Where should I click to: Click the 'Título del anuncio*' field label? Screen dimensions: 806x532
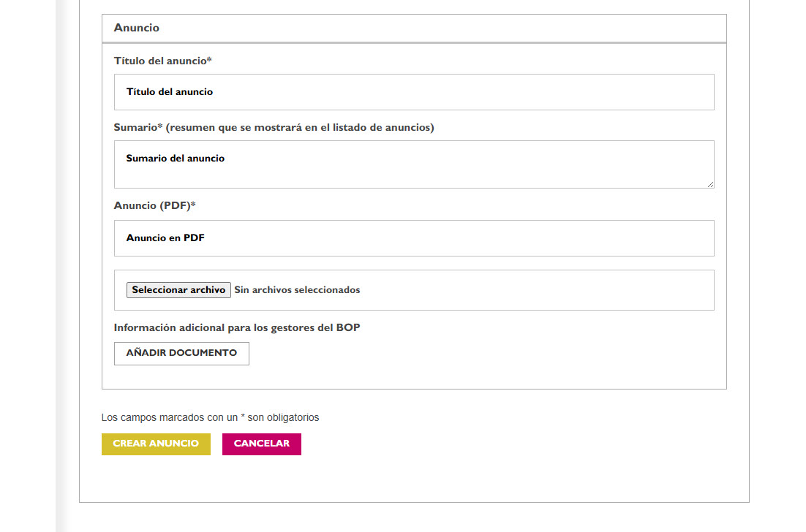pos(160,61)
